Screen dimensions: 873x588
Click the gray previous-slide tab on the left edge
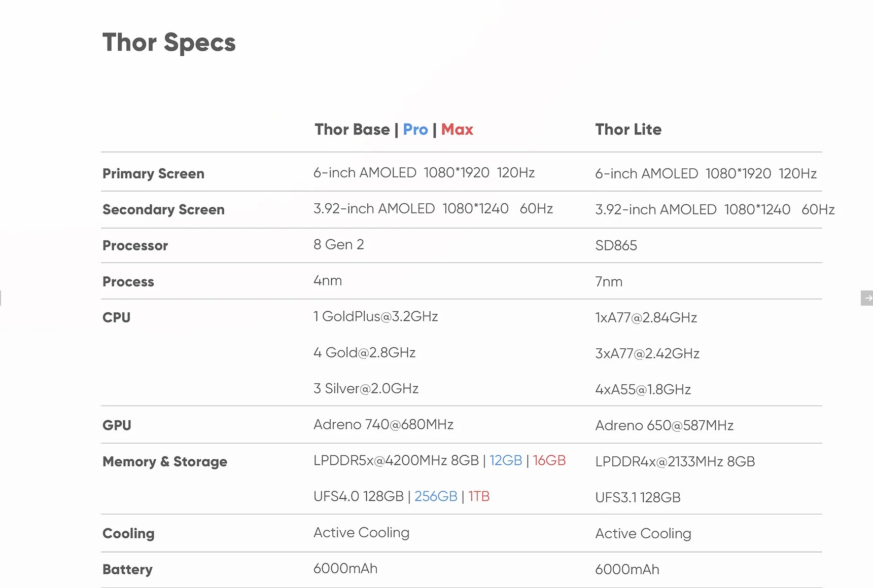1,298
